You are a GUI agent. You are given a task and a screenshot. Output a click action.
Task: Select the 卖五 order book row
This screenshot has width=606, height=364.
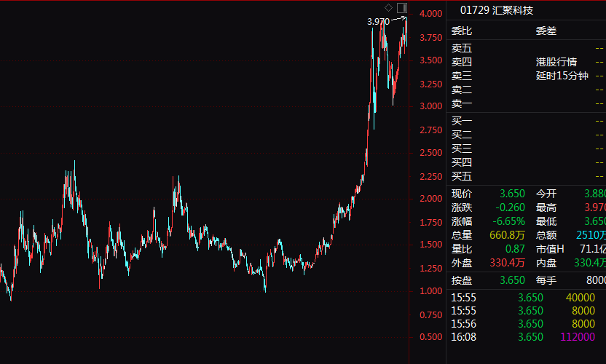point(462,48)
